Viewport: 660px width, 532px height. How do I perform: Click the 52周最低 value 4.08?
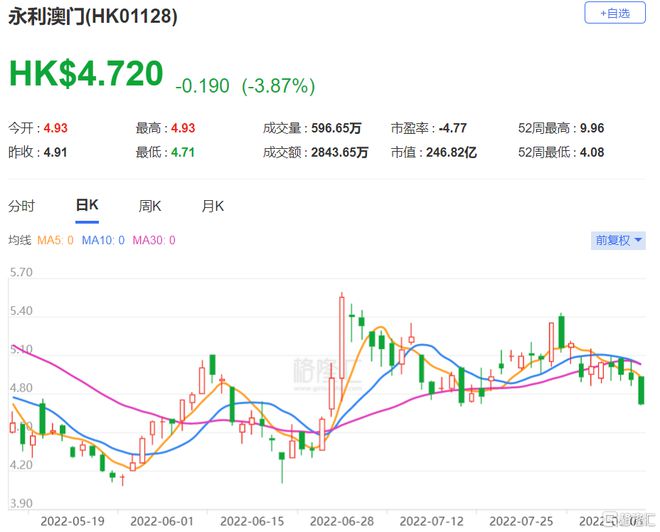pyautogui.click(x=592, y=152)
